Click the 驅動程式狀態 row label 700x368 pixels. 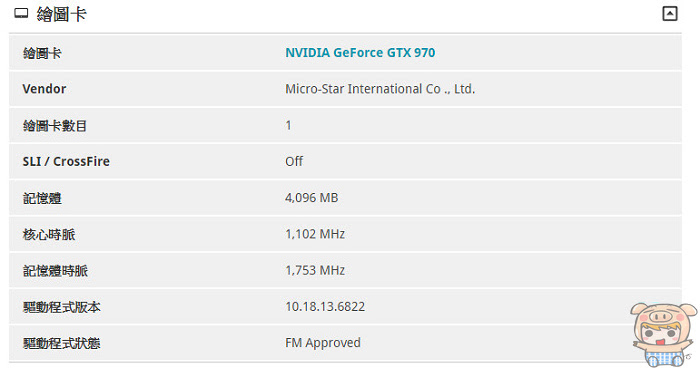point(62,343)
